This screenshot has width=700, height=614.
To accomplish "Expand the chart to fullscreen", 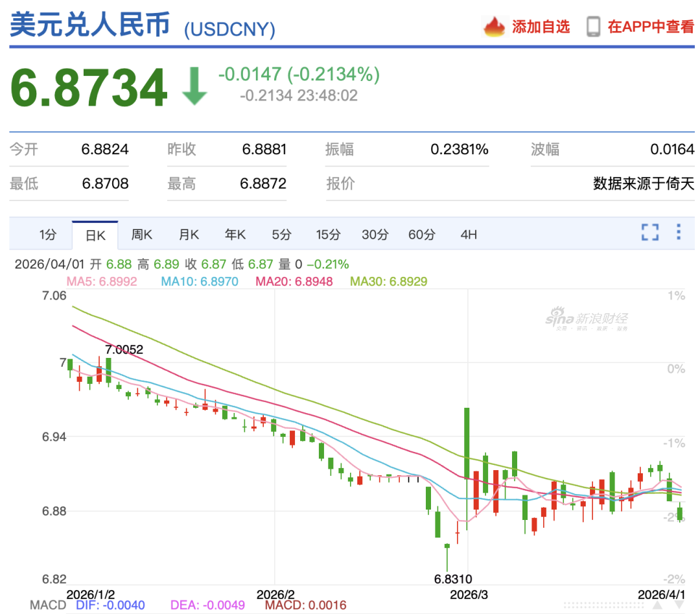I will 650,232.
